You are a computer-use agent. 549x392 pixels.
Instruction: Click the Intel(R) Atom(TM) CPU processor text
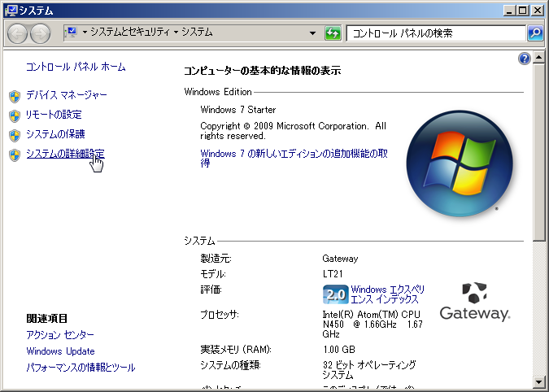click(373, 324)
